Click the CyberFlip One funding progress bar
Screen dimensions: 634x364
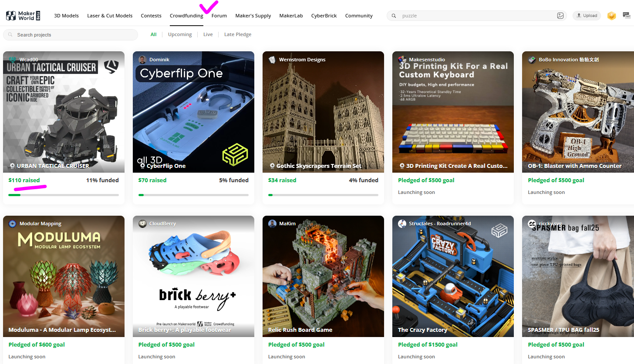(x=193, y=195)
